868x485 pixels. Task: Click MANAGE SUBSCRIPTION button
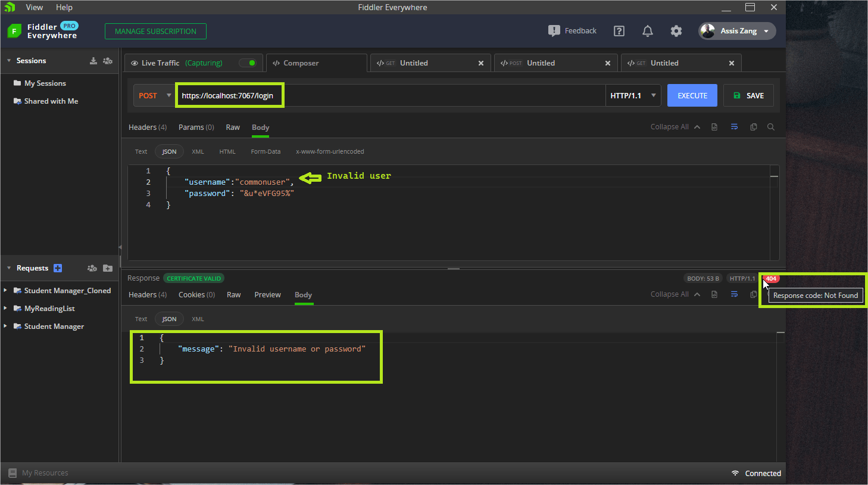point(155,31)
